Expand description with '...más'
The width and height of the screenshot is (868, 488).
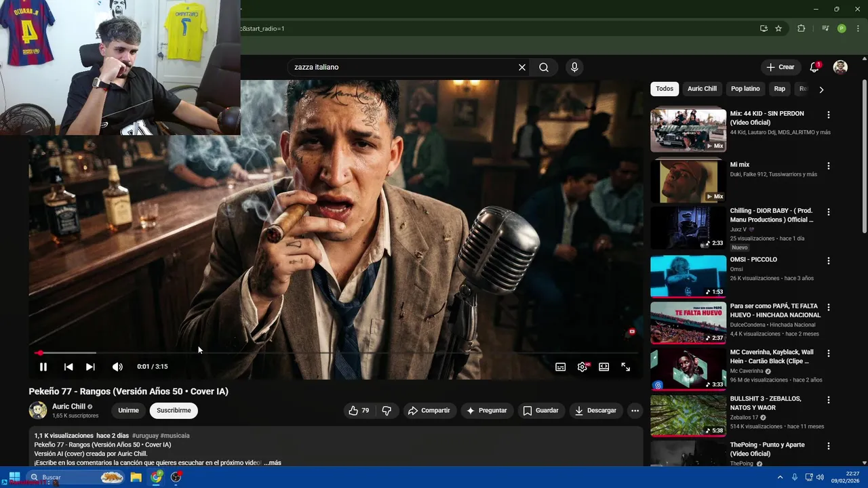click(272, 463)
